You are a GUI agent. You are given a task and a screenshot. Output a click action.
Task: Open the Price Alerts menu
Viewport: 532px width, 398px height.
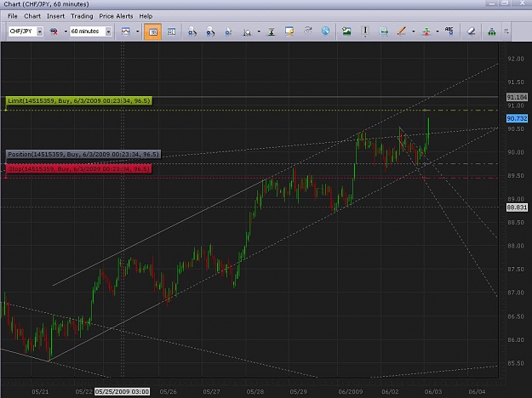(116, 16)
